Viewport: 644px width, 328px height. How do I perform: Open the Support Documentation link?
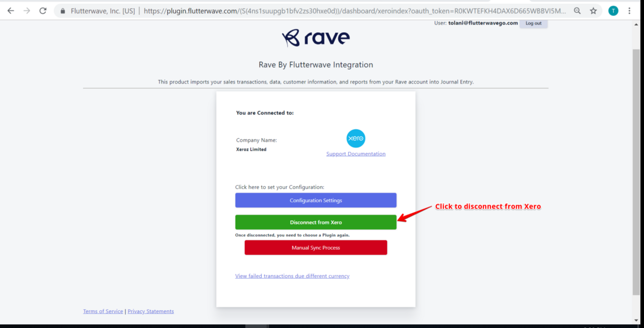point(356,154)
